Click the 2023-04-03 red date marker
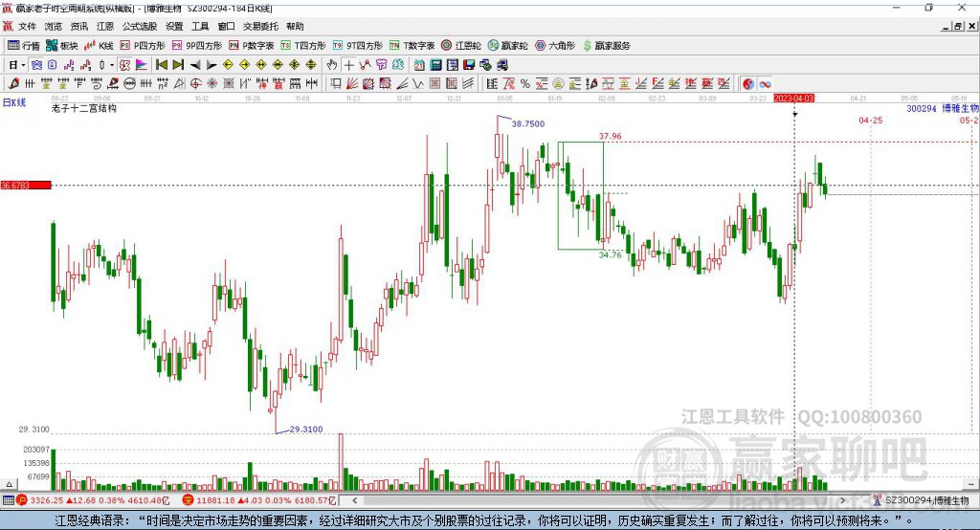 (794, 99)
